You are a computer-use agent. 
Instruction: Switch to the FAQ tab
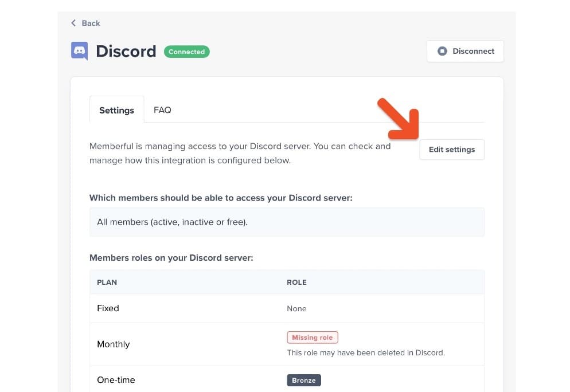click(x=162, y=109)
